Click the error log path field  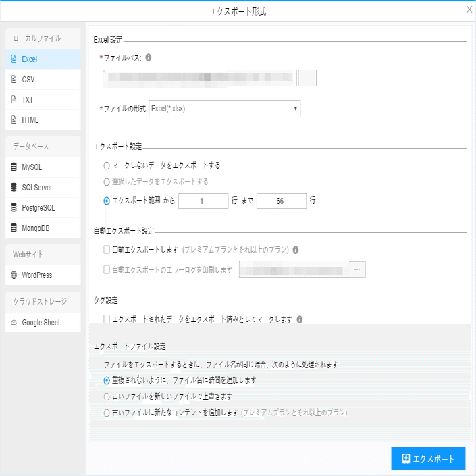coord(294,269)
